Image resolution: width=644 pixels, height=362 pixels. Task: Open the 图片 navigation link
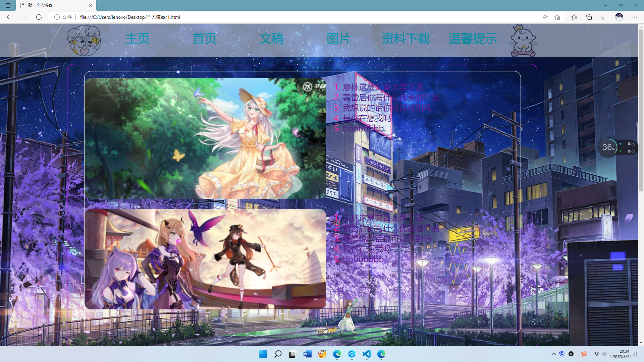(339, 39)
